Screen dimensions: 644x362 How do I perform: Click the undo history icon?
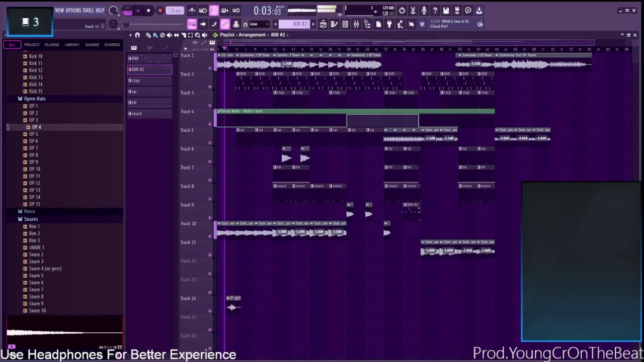point(401,11)
